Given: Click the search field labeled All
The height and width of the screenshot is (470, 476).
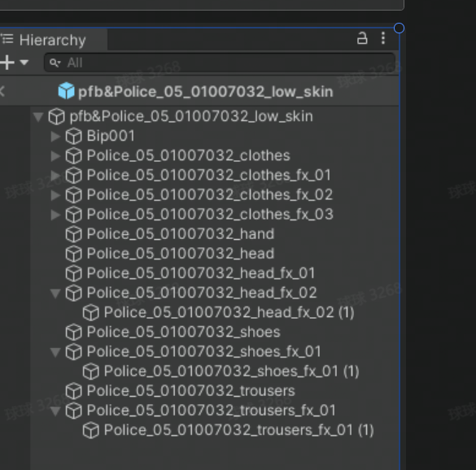Looking at the screenshot, I should pos(220,63).
